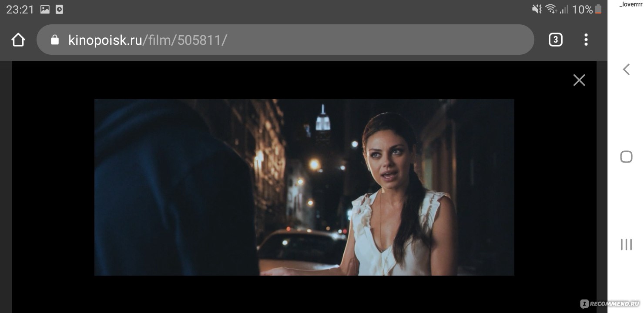View site security lock info

pos(54,40)
